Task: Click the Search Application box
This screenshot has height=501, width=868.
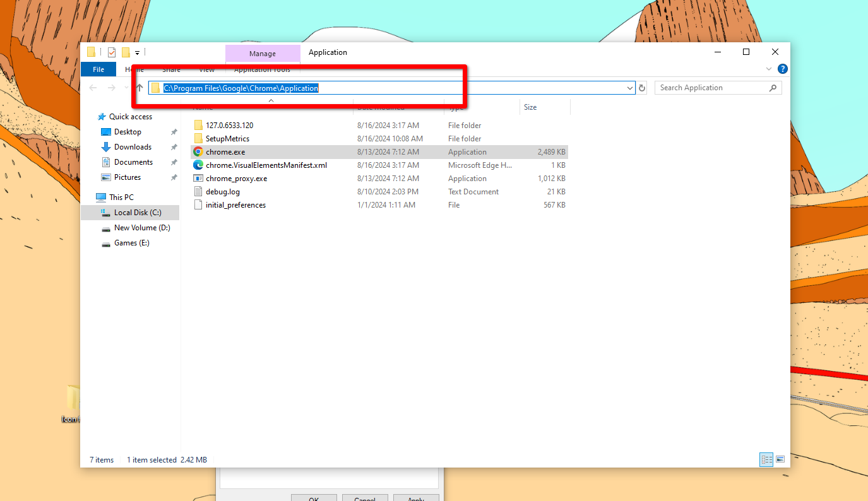Action: coord(718,88)
